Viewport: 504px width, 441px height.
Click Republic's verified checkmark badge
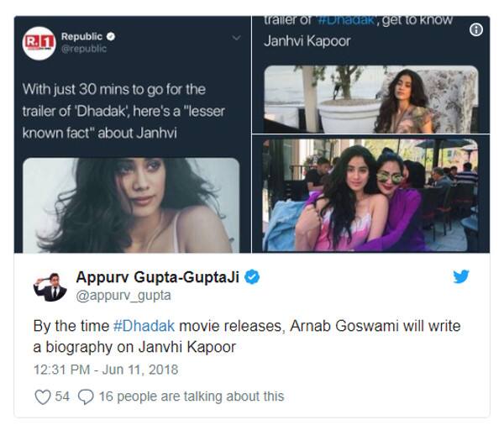pos(111,37)
